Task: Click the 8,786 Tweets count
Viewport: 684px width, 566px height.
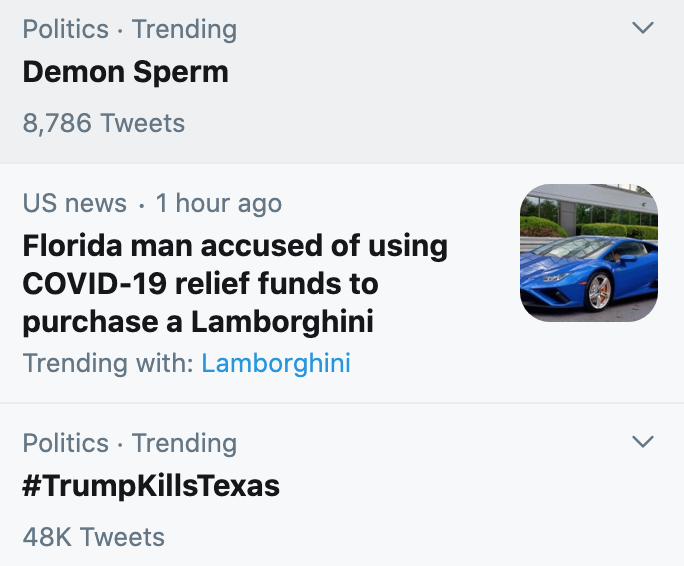Action: point(104,123)
